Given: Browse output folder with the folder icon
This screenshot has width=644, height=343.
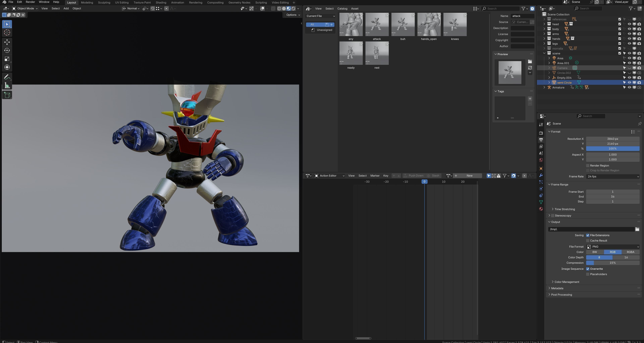Looking at the screenshot, I should point(637,229).
